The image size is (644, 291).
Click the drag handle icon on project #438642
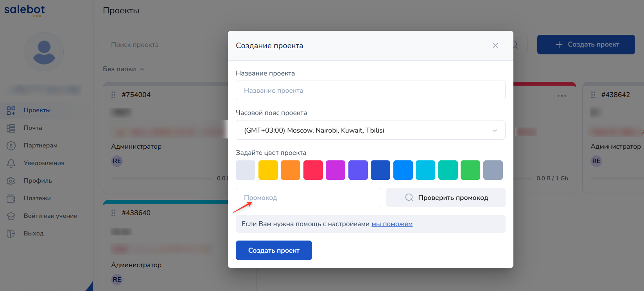tap(593, 95)
